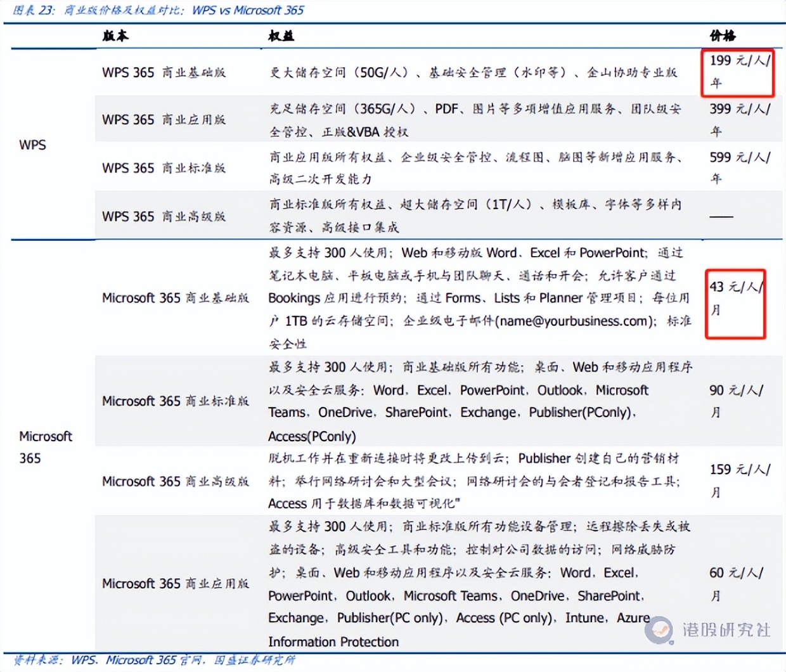Click benefits text starting '充足储存空间（365G/人）'
The image size is (786, 672).
point(475,120)
